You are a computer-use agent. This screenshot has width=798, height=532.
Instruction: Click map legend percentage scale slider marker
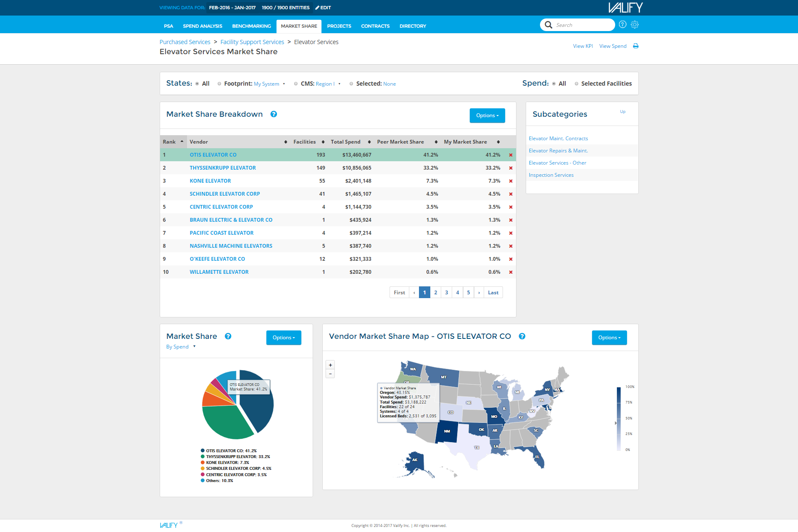point(616,423)
